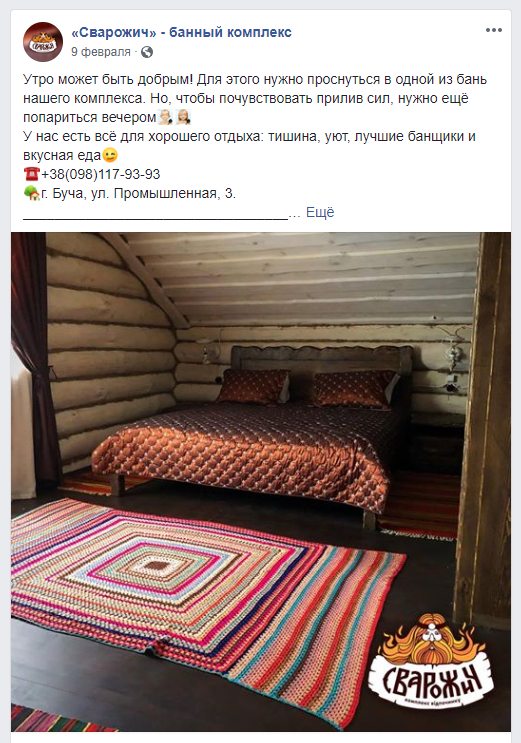
Task: Click the red telephone emoji icon
Action: (x=31, y=174)
